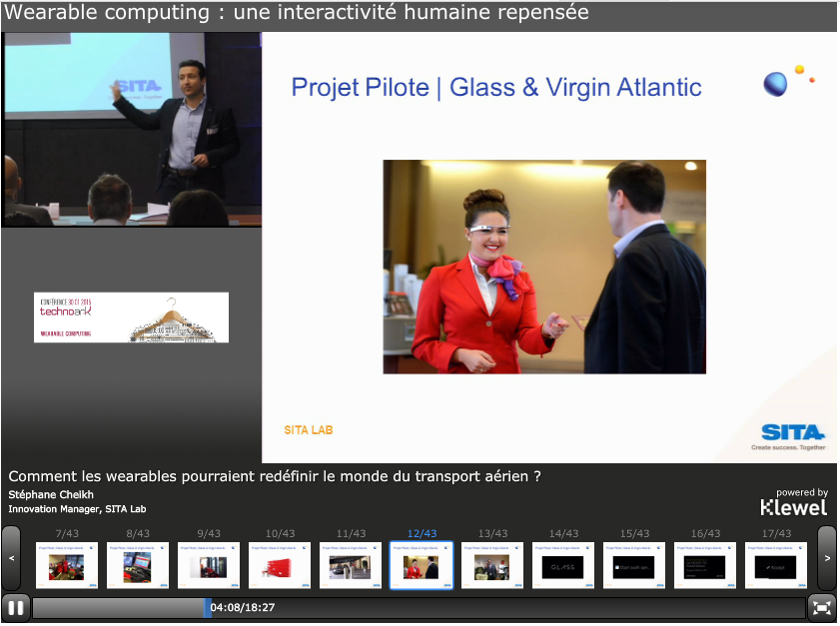Click the speaker video panel
Image resolution: width=840 pixels, height=626 pixels.
[132, 130]
